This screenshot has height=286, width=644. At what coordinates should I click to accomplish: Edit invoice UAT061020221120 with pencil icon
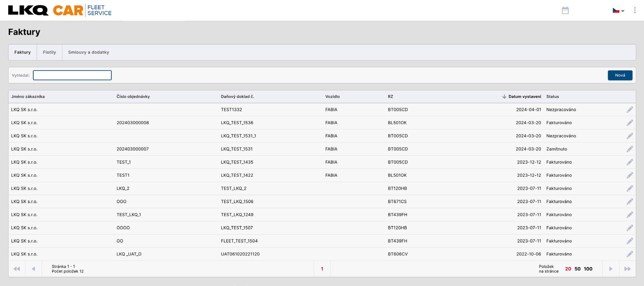(x=629, y=254)
